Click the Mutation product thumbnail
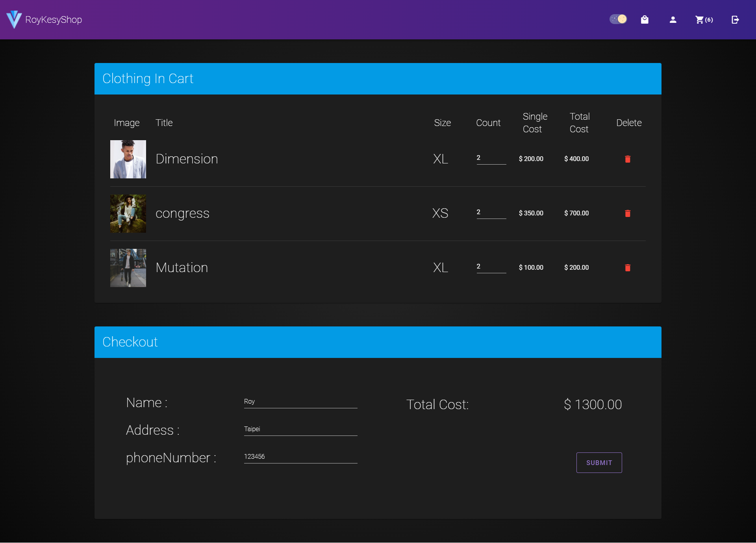Image resolution: width=756 pixels, height=543 pixels. tap(128, 268)
